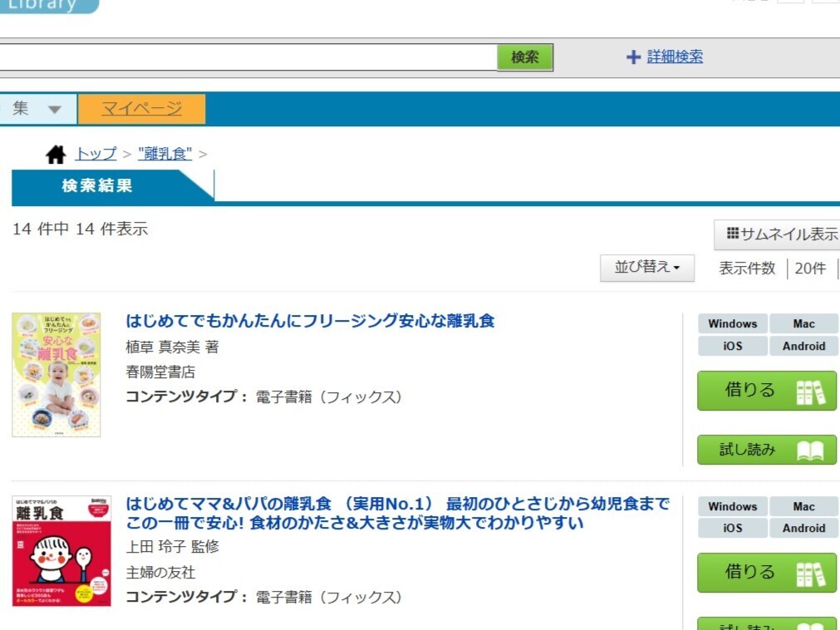
Task: Switch to the マイページ tab
Action: 141,109
